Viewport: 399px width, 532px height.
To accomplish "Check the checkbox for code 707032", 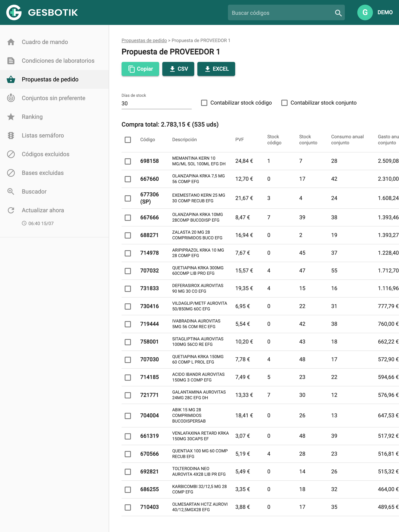I will click(128, 271).
